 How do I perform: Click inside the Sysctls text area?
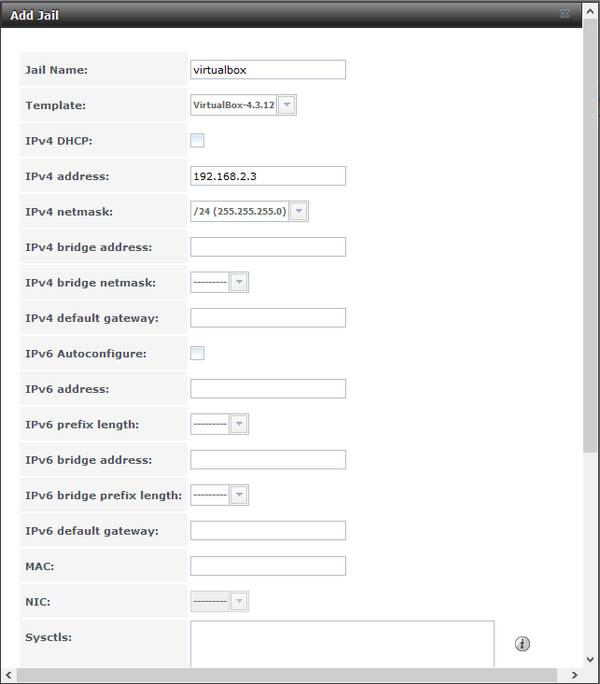342,643
